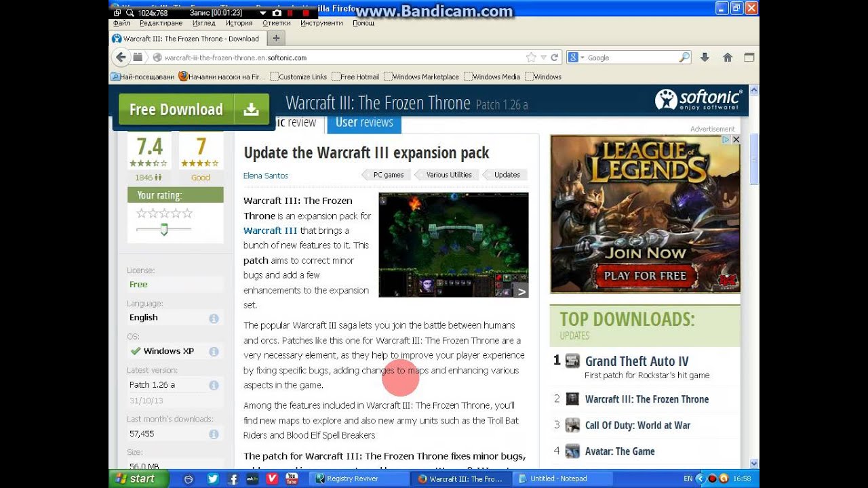The image size is (868, 488).
Task: Open the Windows Marketplace bookmark
Action: [x=421, y=77]
